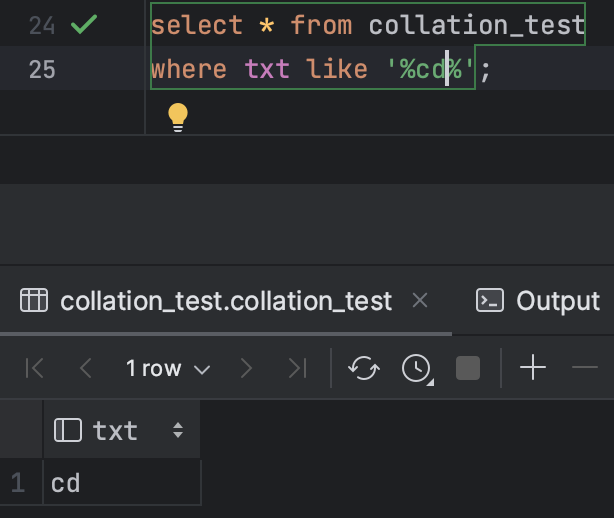The height and width of the screenshot is (518, 614).
Task: Close the collation_test.collation_test tab
Action: pyautogui.click(x=420, y=301)
